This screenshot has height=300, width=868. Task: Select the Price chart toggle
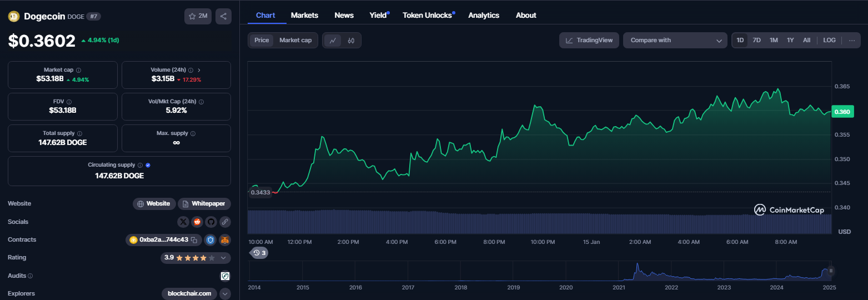(262, 40)
